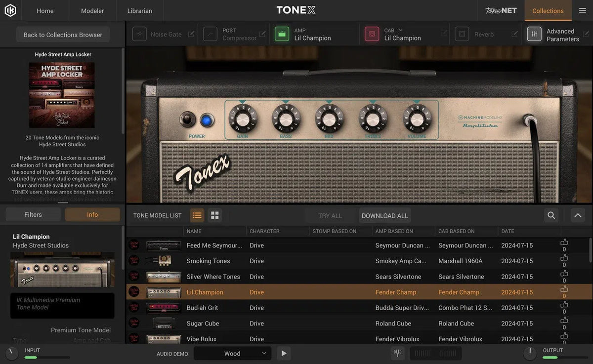Switch to the Collections tab
Screen dimensions: 593x364
tap(548, 10)
